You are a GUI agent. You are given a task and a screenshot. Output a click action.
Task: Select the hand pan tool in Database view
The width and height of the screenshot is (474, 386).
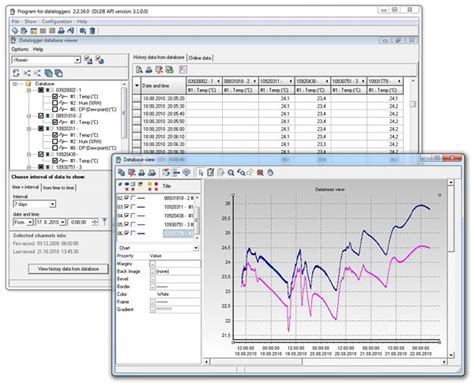tap(270, 172)
